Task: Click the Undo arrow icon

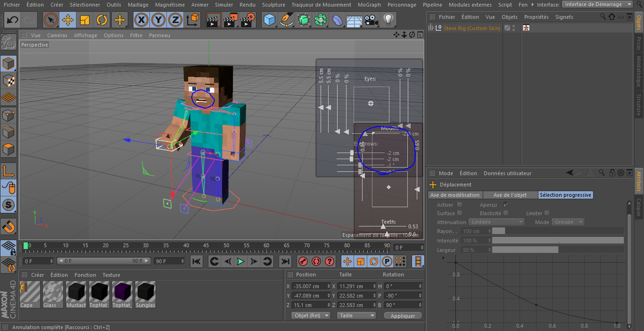Action: coord(13,20)
